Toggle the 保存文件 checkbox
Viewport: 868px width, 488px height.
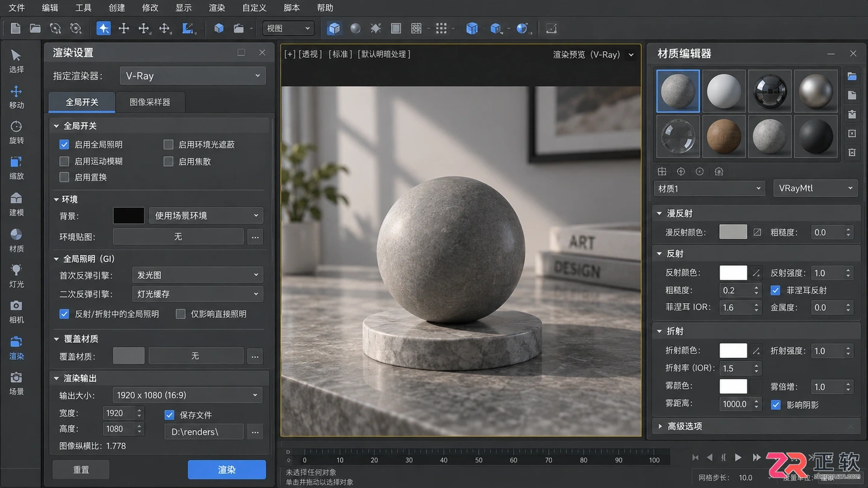pos(169,415)
